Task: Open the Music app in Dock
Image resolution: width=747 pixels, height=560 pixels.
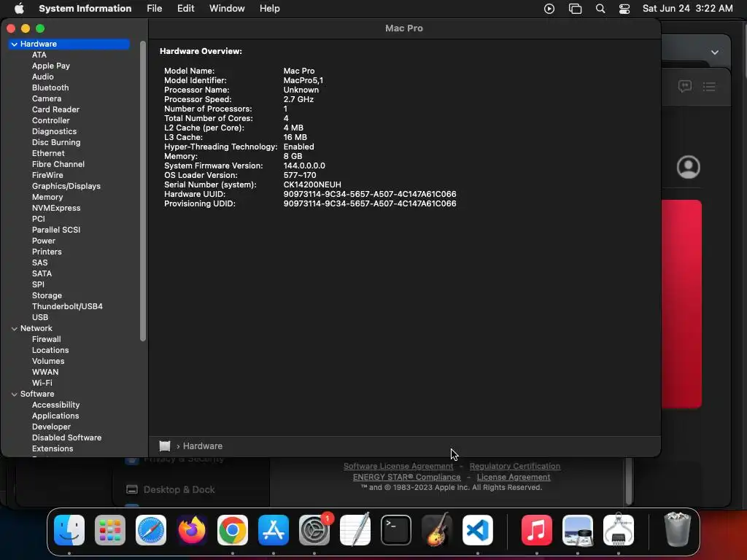Action: tap(537, 530)
